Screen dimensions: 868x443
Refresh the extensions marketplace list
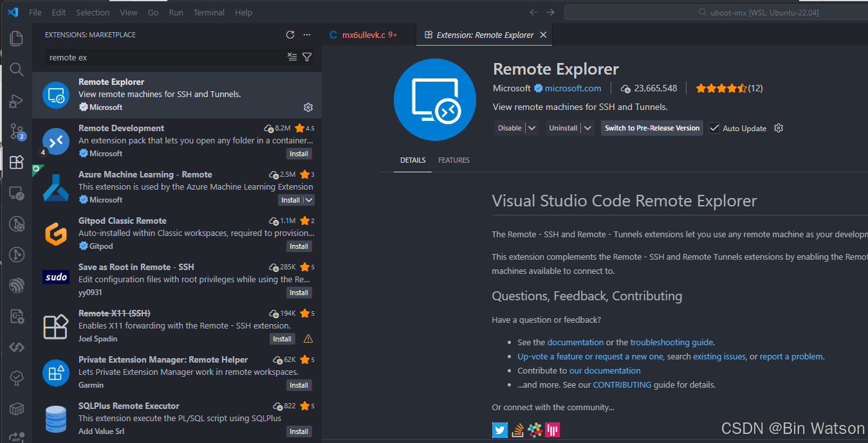click(x=290, y=35)
